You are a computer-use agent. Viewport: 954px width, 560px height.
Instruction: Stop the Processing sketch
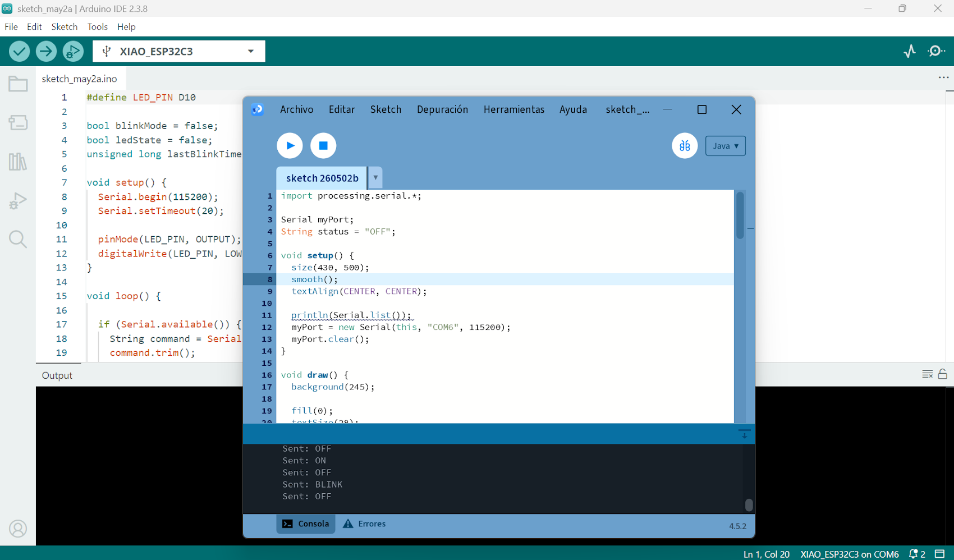(323, 146)
